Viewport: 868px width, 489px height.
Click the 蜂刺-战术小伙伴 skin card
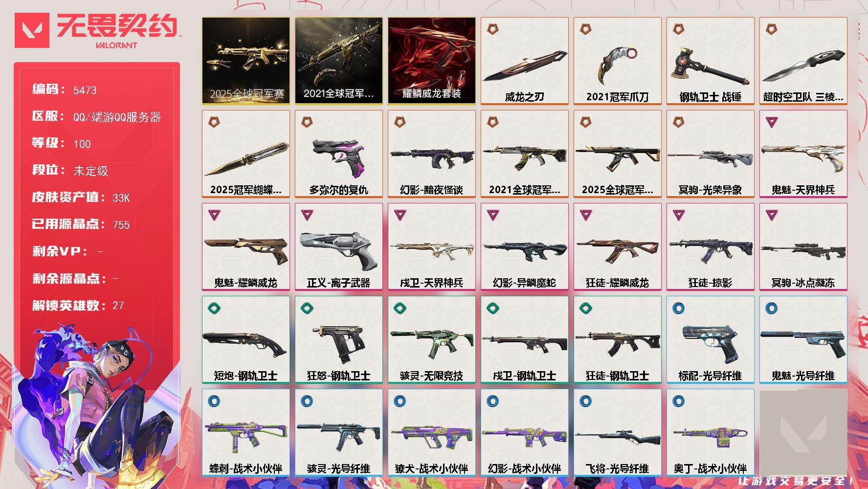tap(245, 433)
